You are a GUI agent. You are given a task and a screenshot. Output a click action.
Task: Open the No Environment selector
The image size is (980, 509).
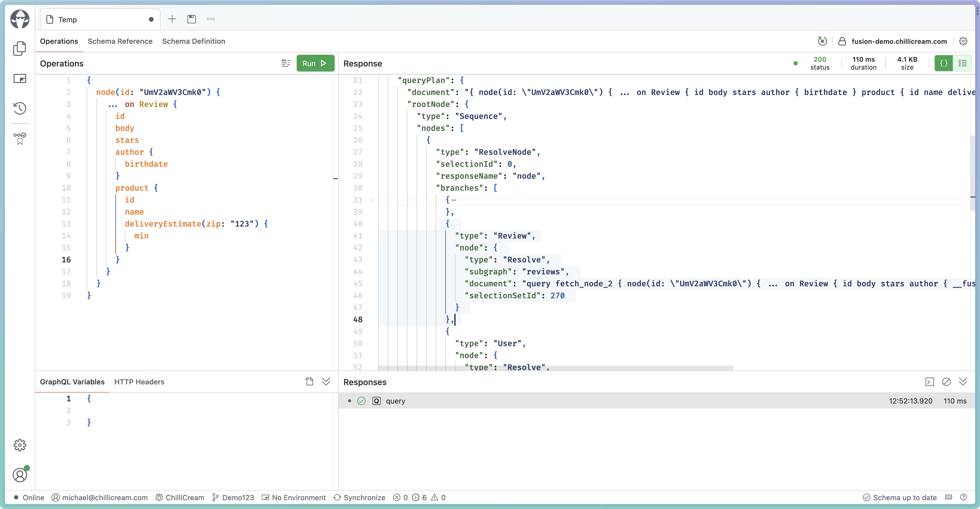294,497
